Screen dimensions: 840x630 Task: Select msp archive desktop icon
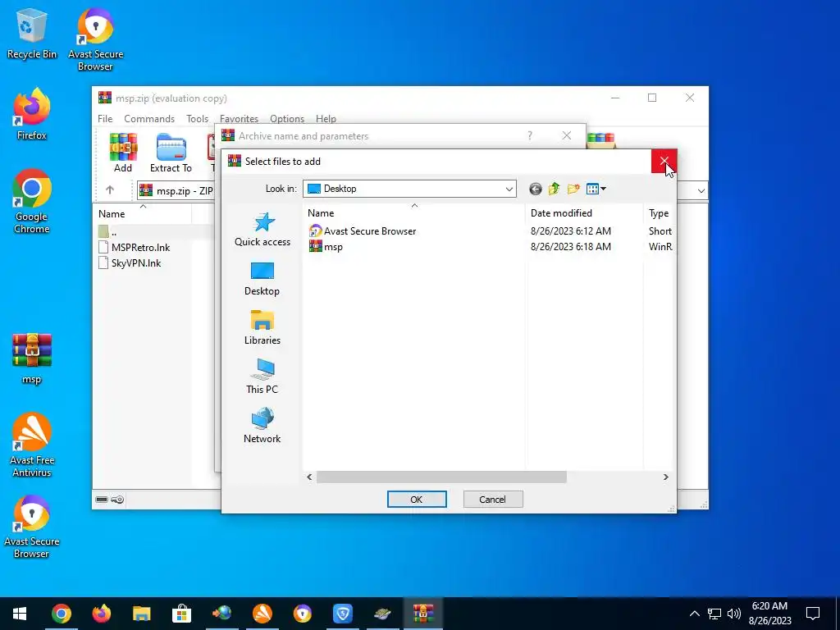[32, 359]
